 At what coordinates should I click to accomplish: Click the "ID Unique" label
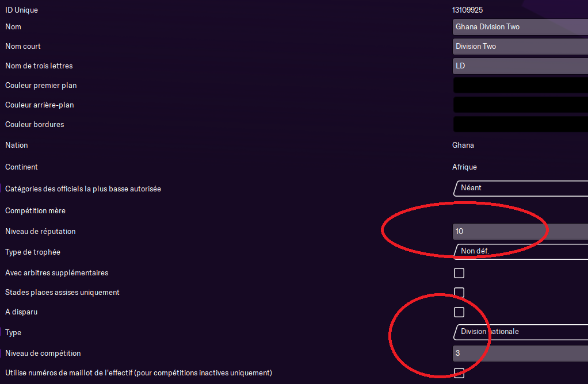(x=21, y=10)
